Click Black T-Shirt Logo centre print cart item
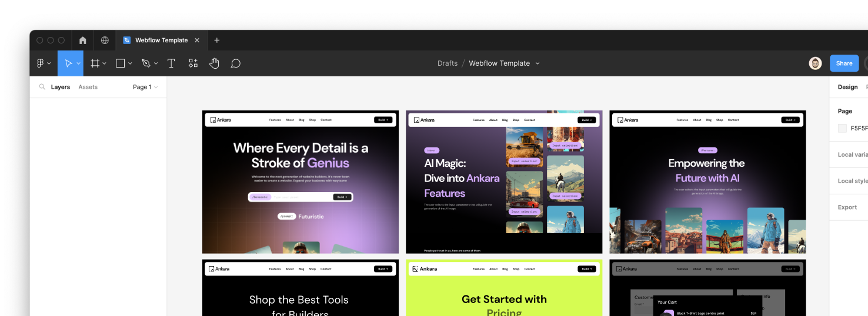Image resolution: width=868 pixels, height=316 pixels. pyautogui.click(x=700, y=313)
